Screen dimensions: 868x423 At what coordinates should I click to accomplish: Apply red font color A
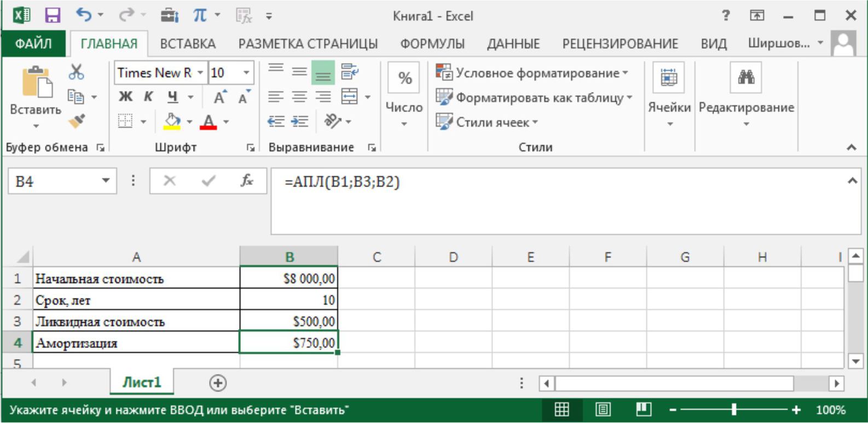click(209, 121)
